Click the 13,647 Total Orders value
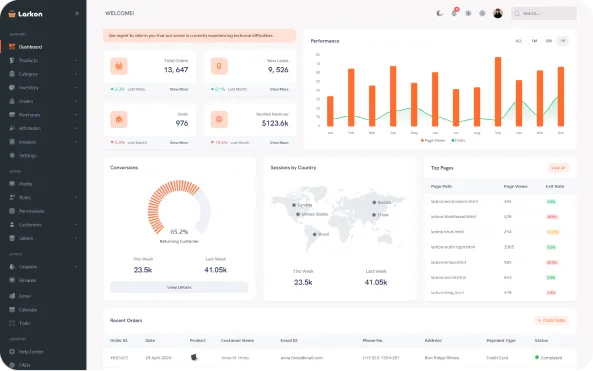This screenshot has height=371, width=593. pos(176,70)
